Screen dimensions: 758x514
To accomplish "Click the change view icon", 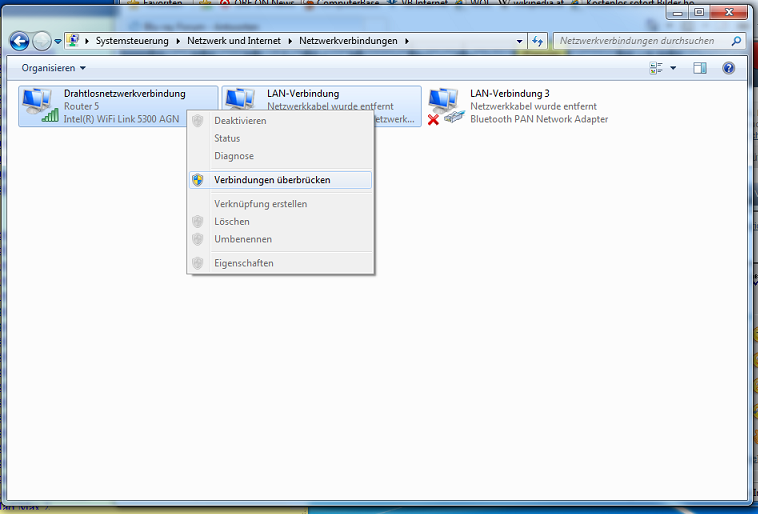I will coord(656,68).
